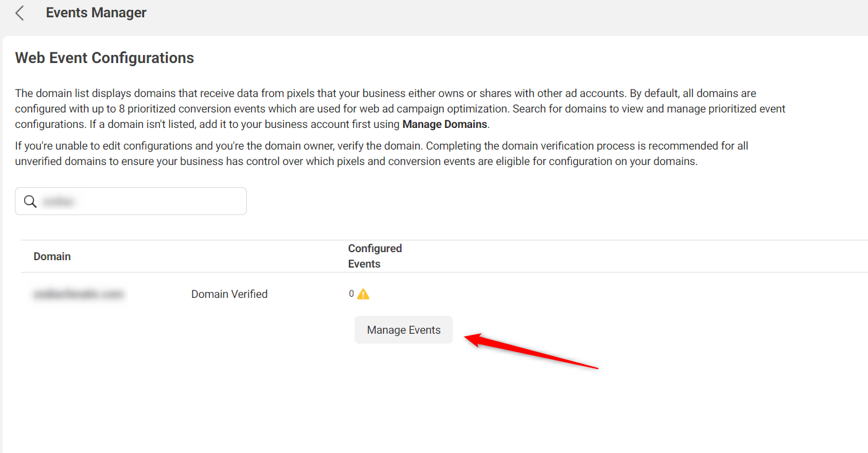Select the blurred domain name in the row
The width and height of the screenshot is (868, 453).
[x=78, y=295]
